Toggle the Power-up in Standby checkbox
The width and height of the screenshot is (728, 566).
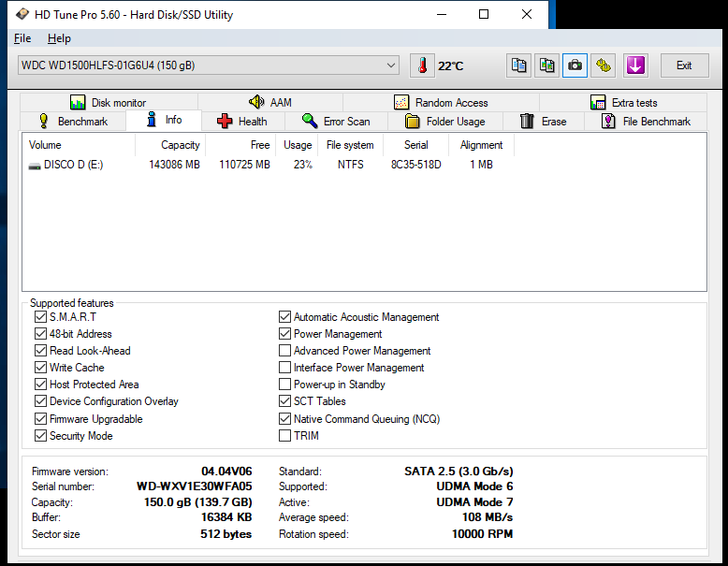click(284, 385)
